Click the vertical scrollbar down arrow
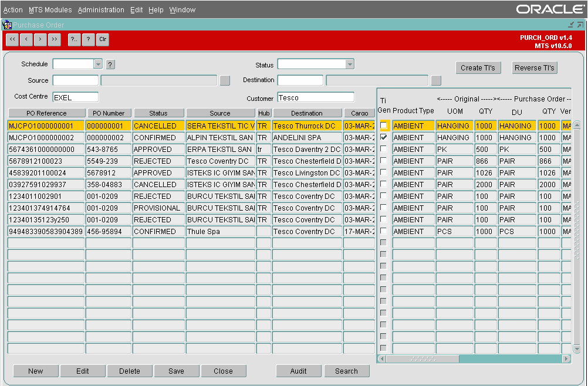588x386 pixels. tap(577, 349)
